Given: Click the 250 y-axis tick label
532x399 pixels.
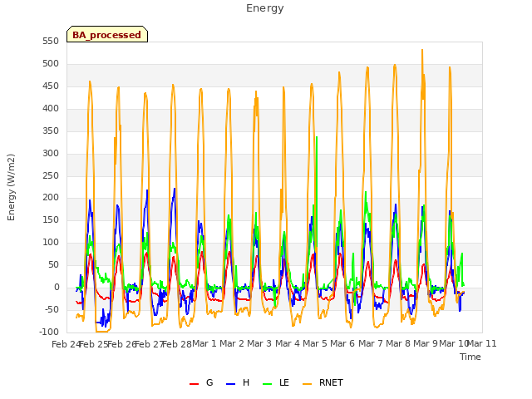Looking at the screenshot, I should click(x=51, y=175).
